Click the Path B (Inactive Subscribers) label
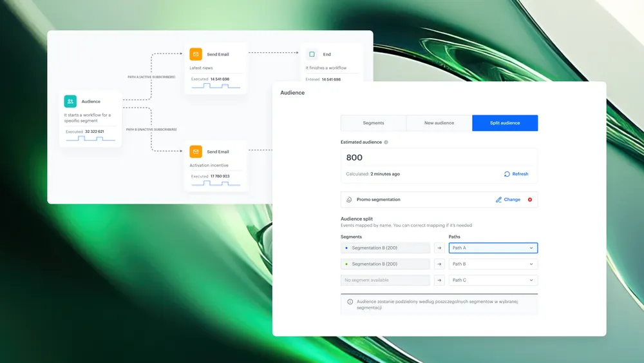The height and width of the screenshot is (363, 644). pyautogui.click(x=151, y=130)
